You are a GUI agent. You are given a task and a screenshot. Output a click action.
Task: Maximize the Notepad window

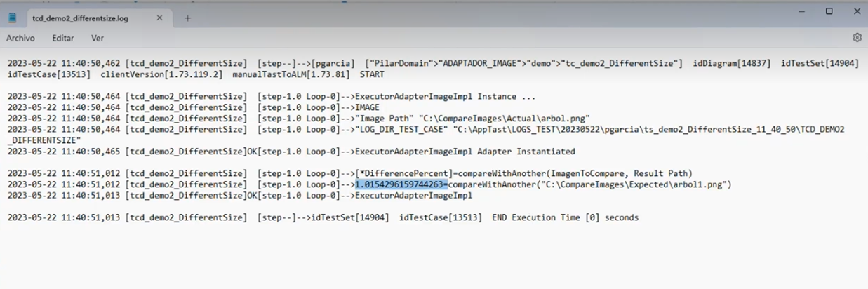pos(829,11)
